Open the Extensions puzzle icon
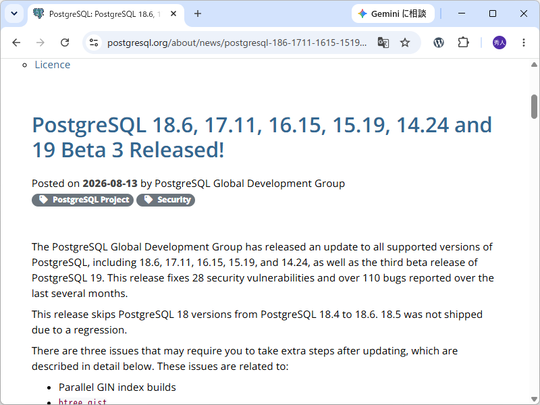 click(463, 43)
